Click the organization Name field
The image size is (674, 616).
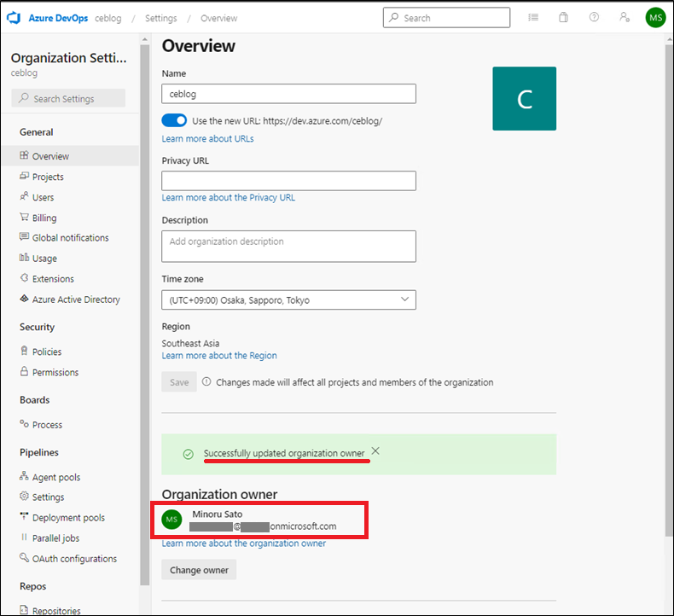pos(288,94)
